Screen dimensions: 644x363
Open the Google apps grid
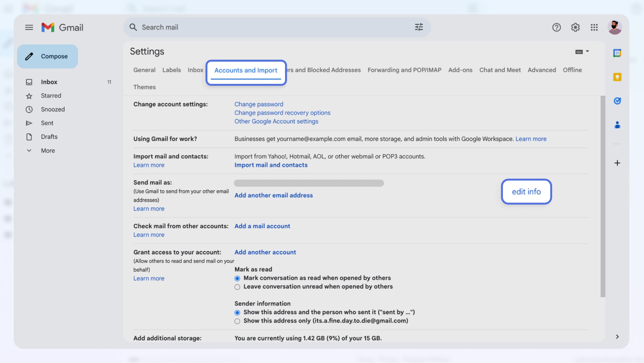594,27
